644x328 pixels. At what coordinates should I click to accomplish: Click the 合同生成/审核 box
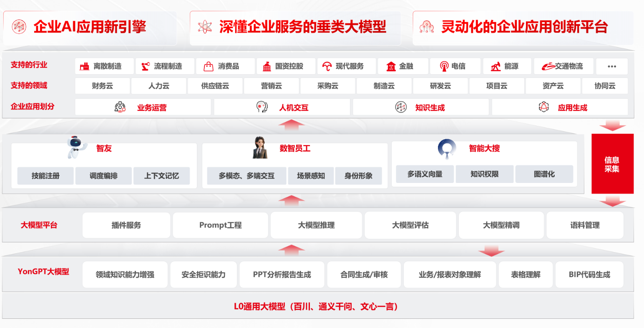(364, 275)
